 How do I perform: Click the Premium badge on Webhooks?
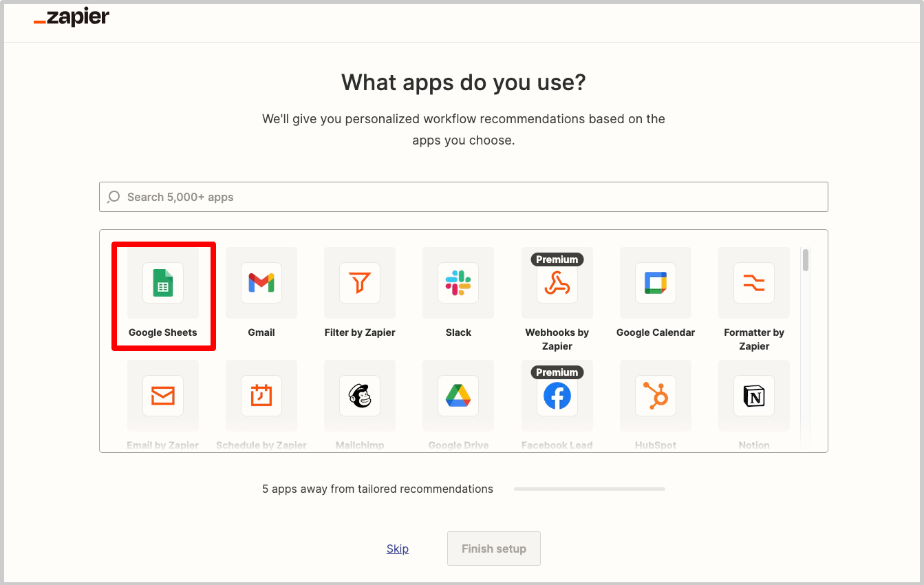pyautogui.click(x=557, y=259)
